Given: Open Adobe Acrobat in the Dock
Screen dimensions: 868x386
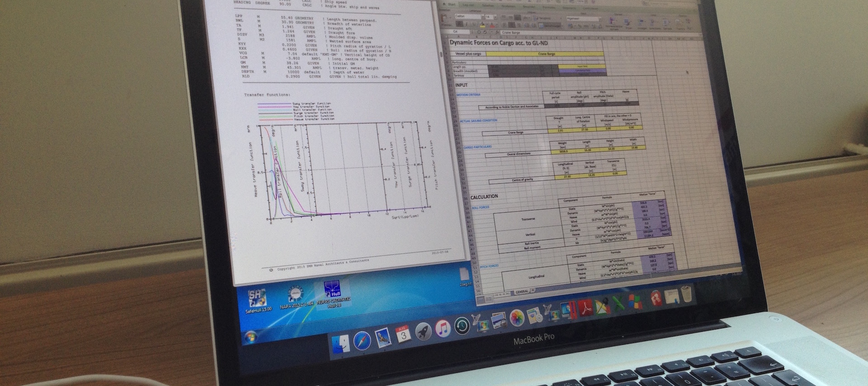Looking at the screenshot, I should (585, 307).
